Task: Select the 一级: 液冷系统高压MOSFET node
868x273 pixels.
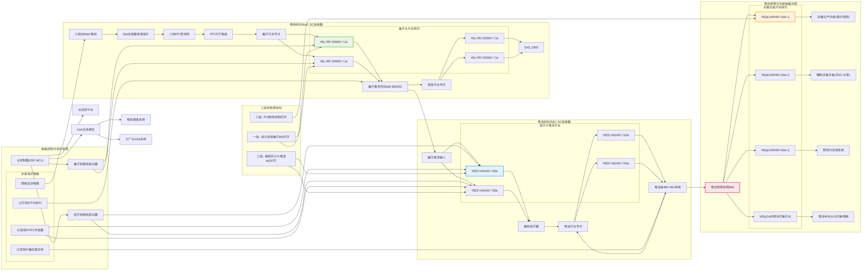Action: click(x=271, y=137)
